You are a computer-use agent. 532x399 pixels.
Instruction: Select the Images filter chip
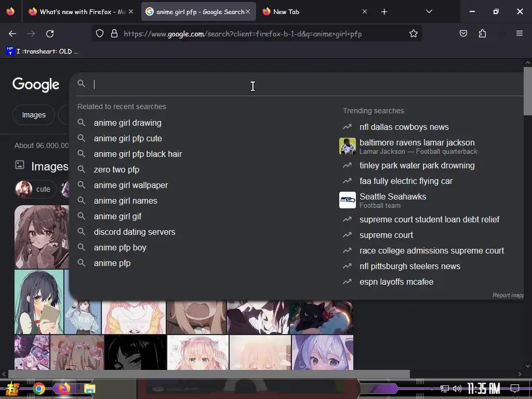[34, 115]
